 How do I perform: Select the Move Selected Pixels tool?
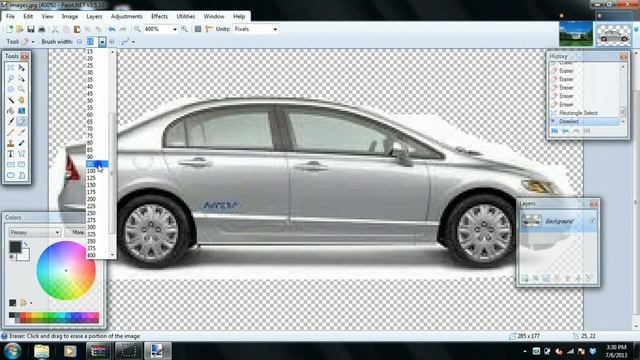[x=21, y=68]
